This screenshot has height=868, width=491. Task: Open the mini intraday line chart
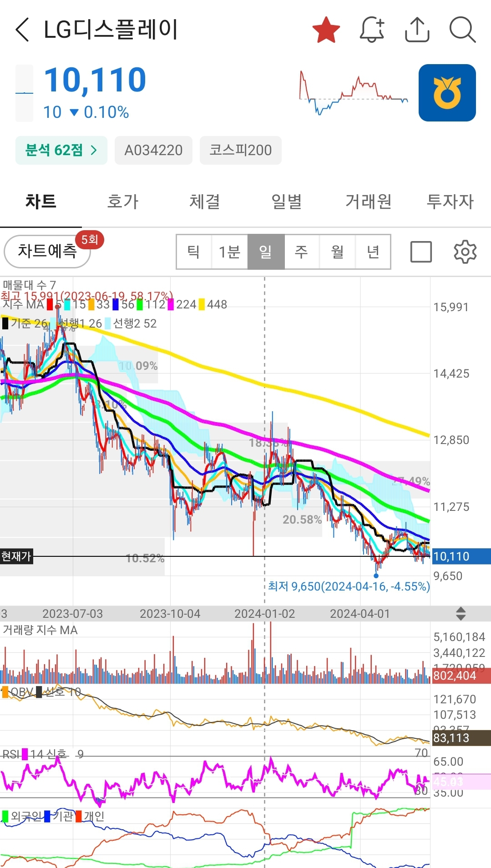pyautogui.click(x=354, y=93)
